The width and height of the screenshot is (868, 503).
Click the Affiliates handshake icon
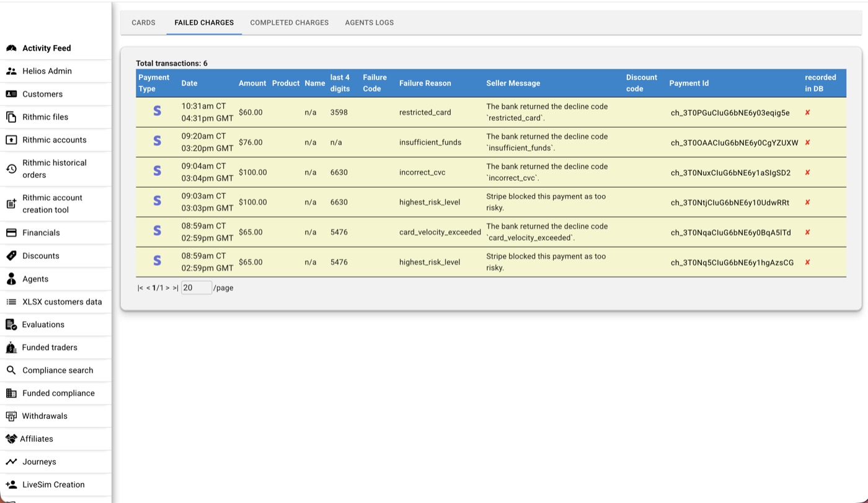pos(11,439)
